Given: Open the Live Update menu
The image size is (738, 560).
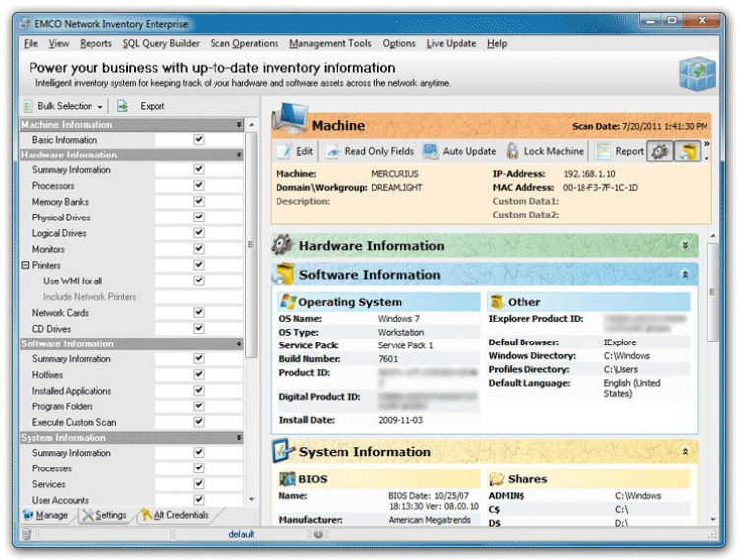Looking at the screenshot, I should click(x=452, y=43).
